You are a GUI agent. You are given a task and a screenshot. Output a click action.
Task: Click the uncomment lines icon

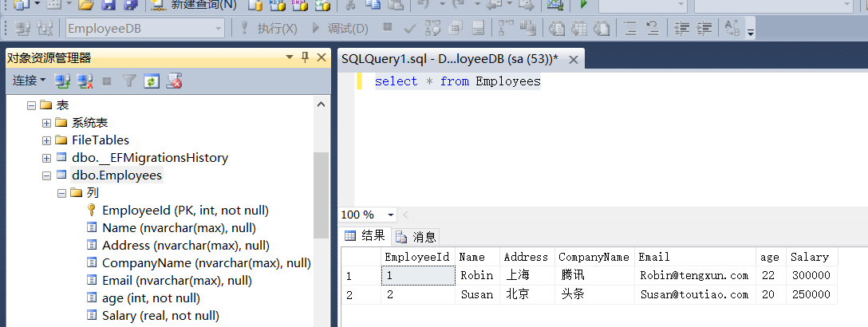tap(652, 28)
